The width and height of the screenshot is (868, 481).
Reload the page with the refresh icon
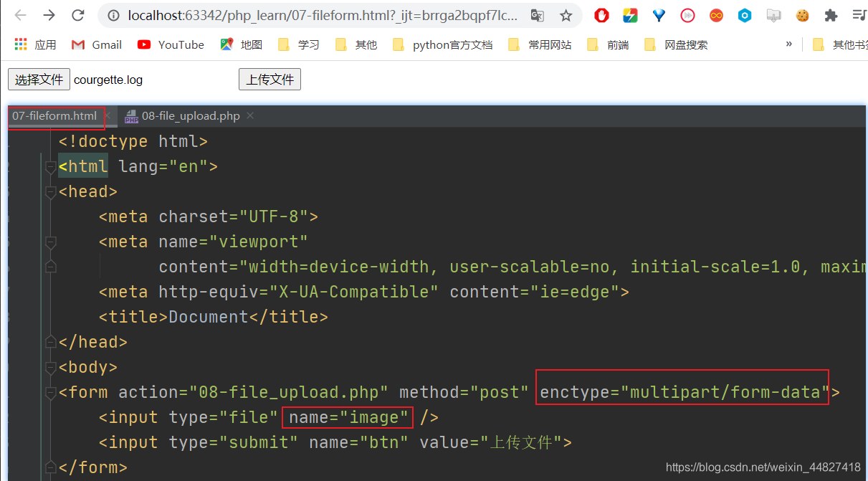[x=79, y=15]
